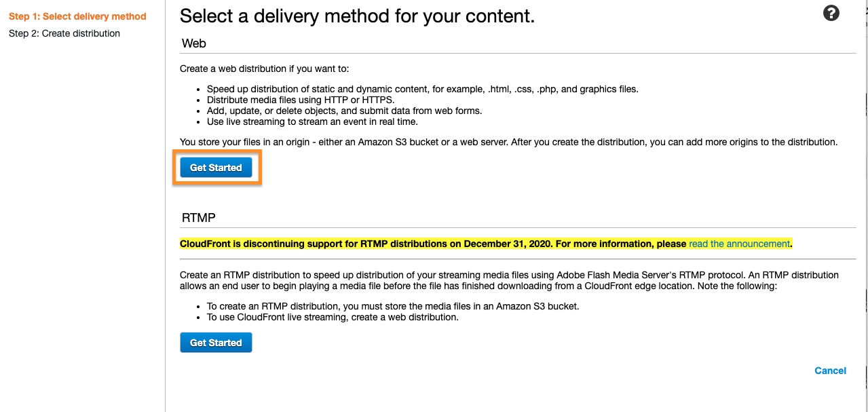Click the 'must store the media files' bullet
This screenshot has height=412, width=868.
(x=393, y=306)
